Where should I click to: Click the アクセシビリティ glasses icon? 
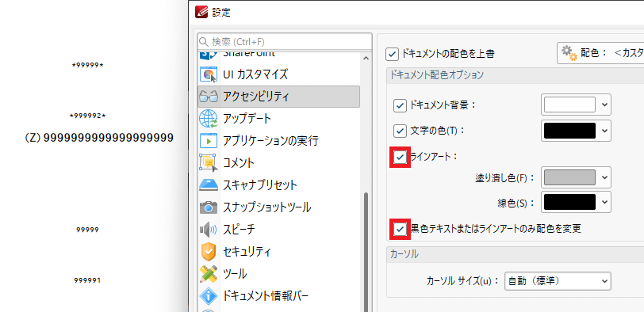coord(209,97)
